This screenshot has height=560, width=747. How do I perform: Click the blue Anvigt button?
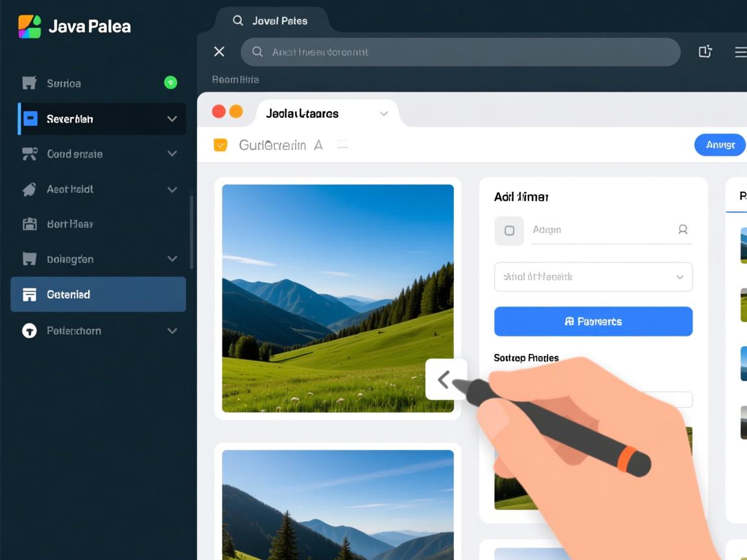click(720, 145)
